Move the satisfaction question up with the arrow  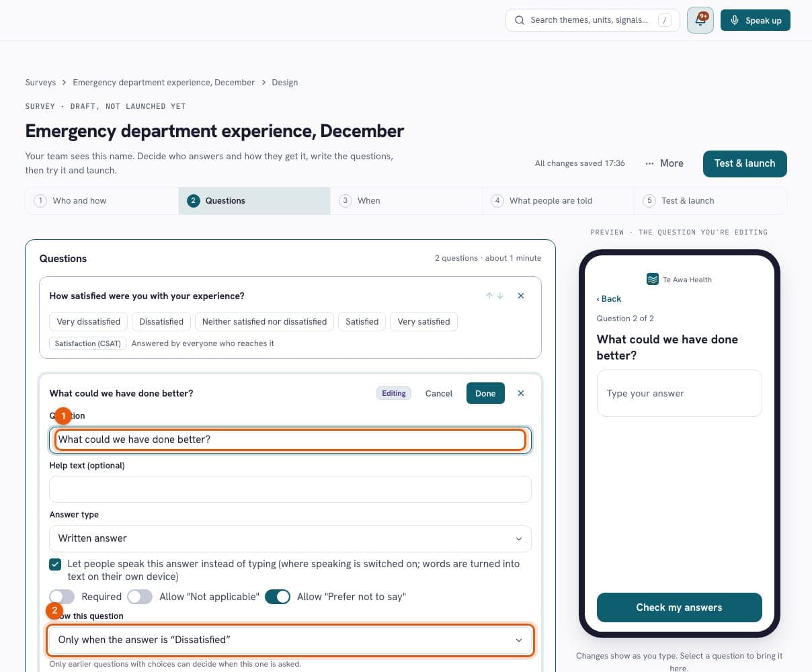[489, 296]
